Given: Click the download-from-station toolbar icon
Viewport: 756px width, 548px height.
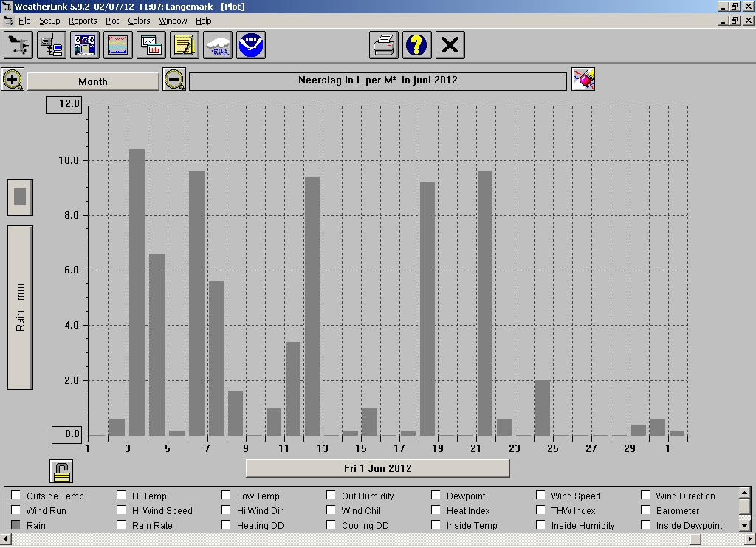Looking at the screenshot, I should coord(52,45).
